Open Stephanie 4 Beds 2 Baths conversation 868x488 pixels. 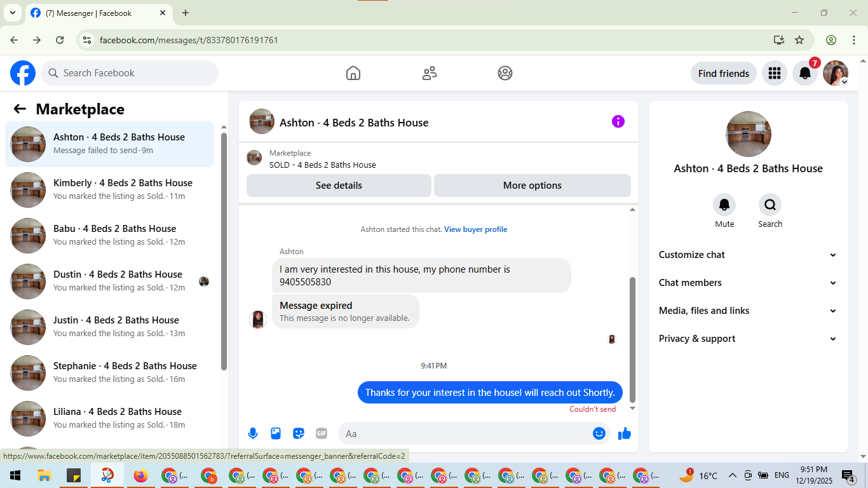110,373
